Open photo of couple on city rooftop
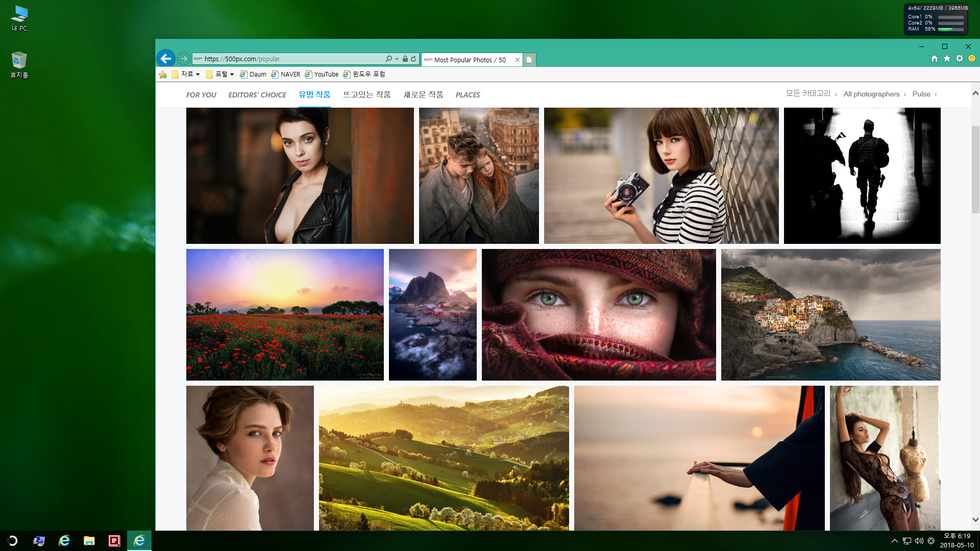Screen dimensions: 980x551 click(x=479, y=176)
